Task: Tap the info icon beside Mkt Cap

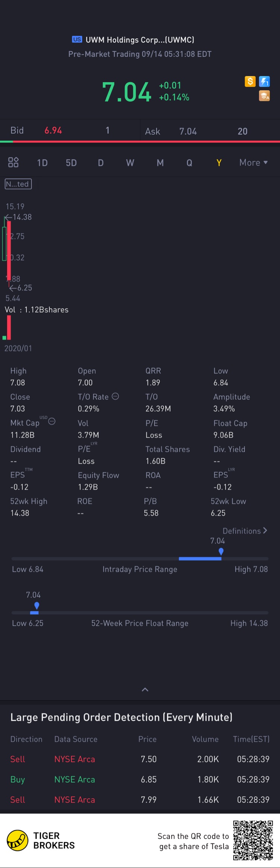Action: [x=52, y=421]
